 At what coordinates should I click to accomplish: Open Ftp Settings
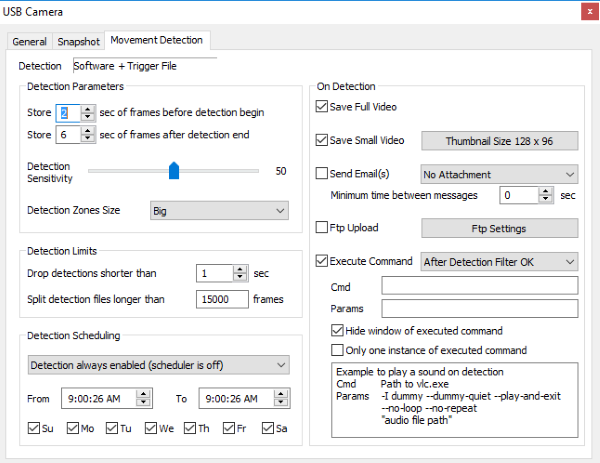click(498, 228)
